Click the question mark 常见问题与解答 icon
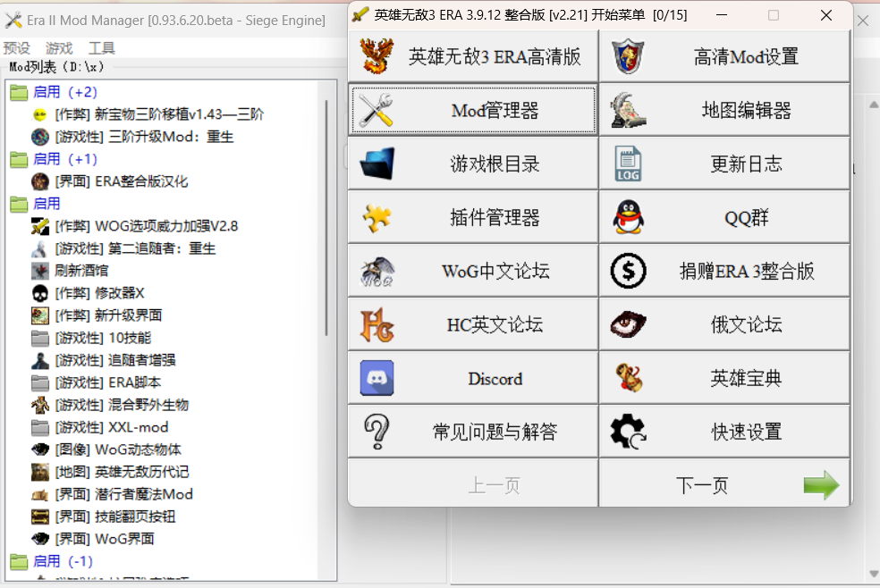This screenshot has height=588, width=880. pyautogui.click(x=377, y=432)
